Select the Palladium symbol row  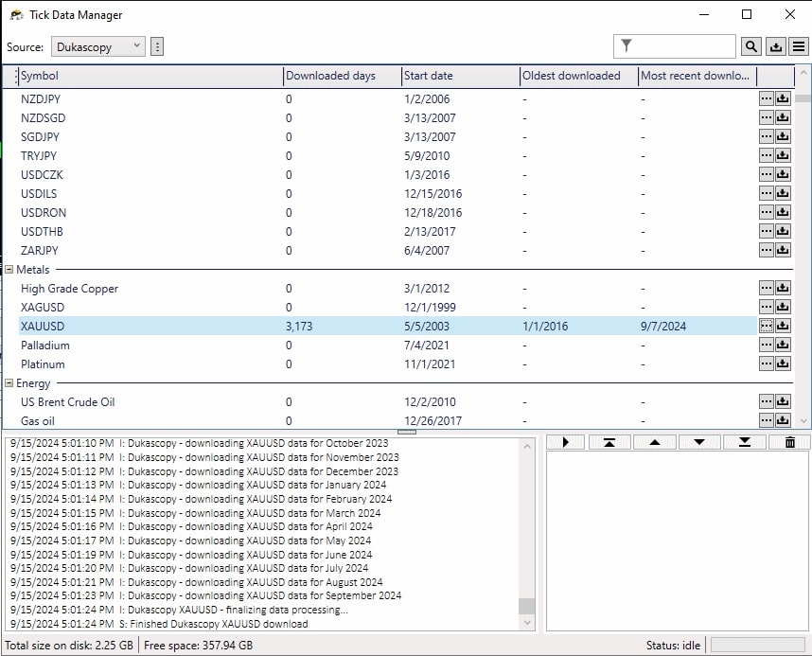[x=387, y=346]
